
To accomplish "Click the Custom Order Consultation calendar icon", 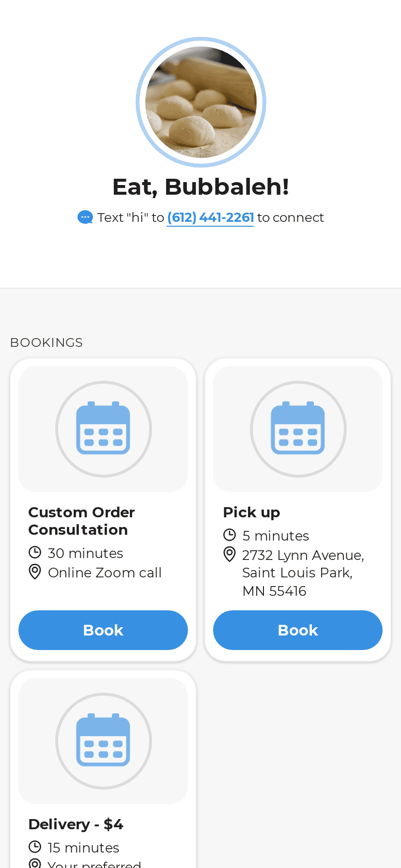I will coord(103,429).
